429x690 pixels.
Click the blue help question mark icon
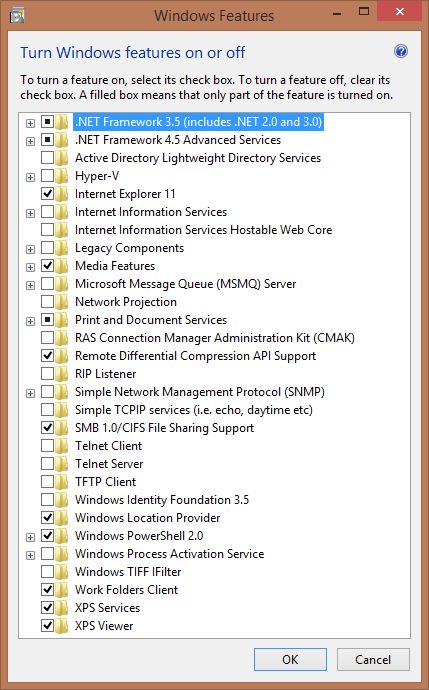tap(400, 51)
